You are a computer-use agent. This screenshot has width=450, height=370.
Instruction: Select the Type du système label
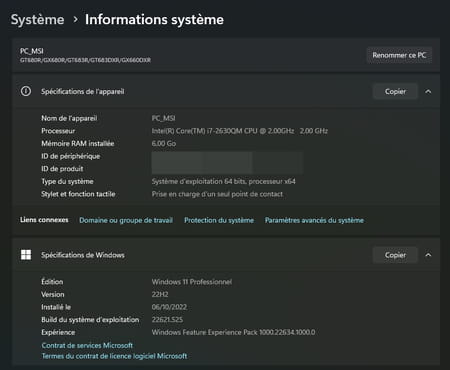(67, 182)
